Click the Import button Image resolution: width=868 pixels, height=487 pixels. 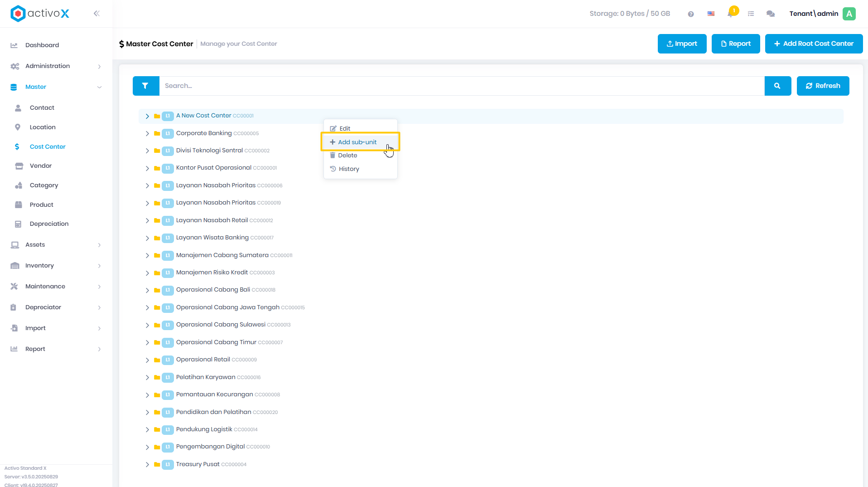click(682, 44)
